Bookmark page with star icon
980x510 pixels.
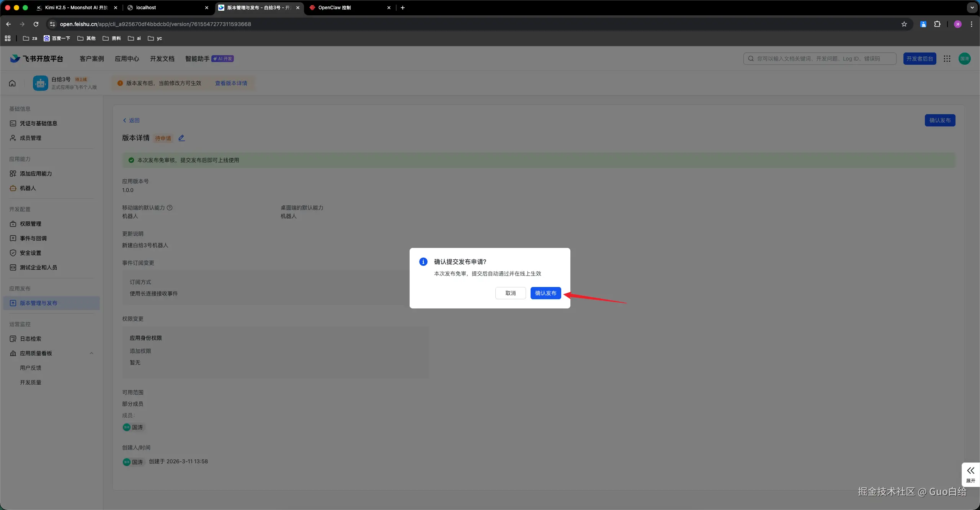point(904,24)
